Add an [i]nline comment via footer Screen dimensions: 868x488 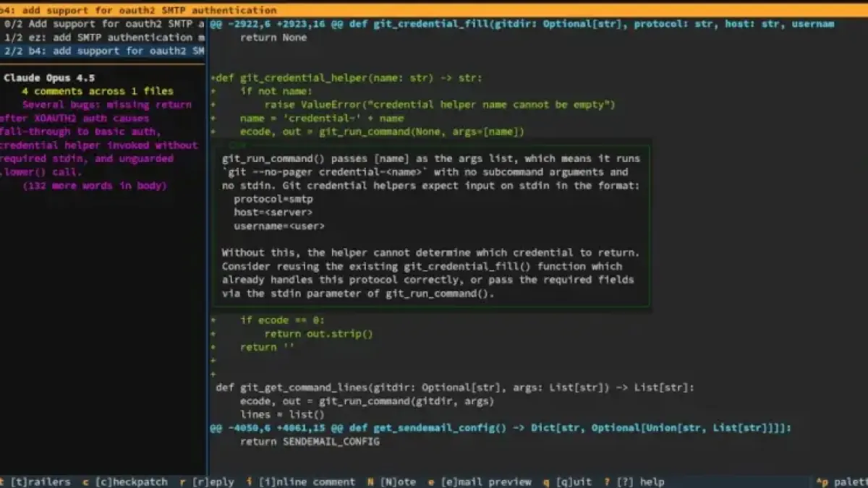click(x=306, y=481)
